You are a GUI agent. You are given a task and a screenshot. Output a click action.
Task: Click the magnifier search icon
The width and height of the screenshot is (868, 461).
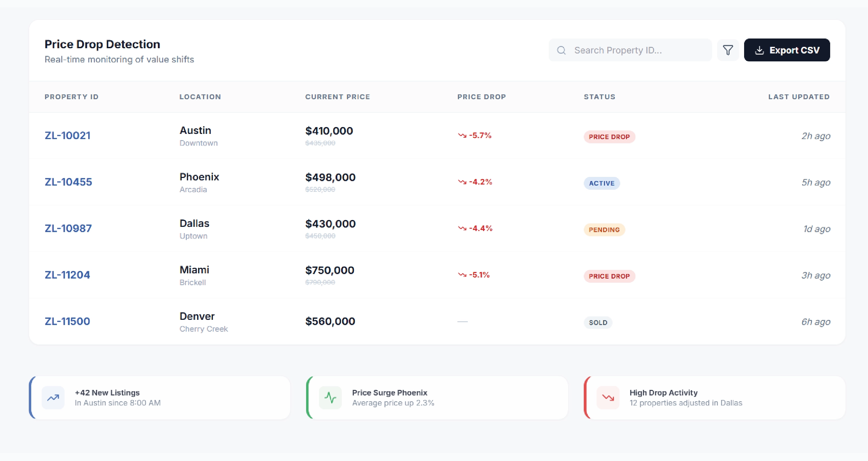point(561,50)
